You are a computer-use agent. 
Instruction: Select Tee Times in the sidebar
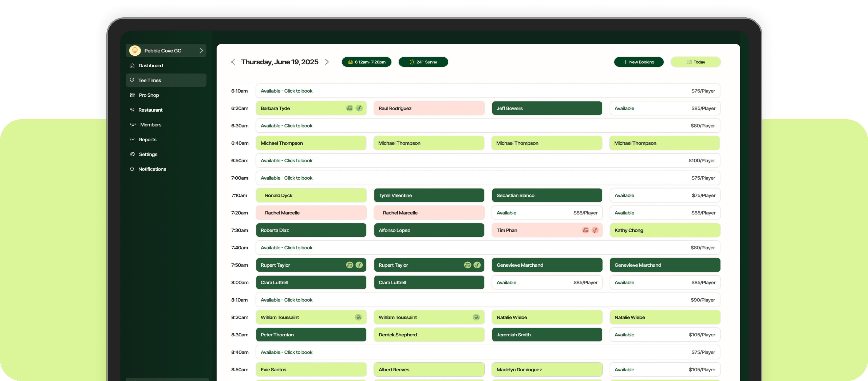(x=166, y=80)
